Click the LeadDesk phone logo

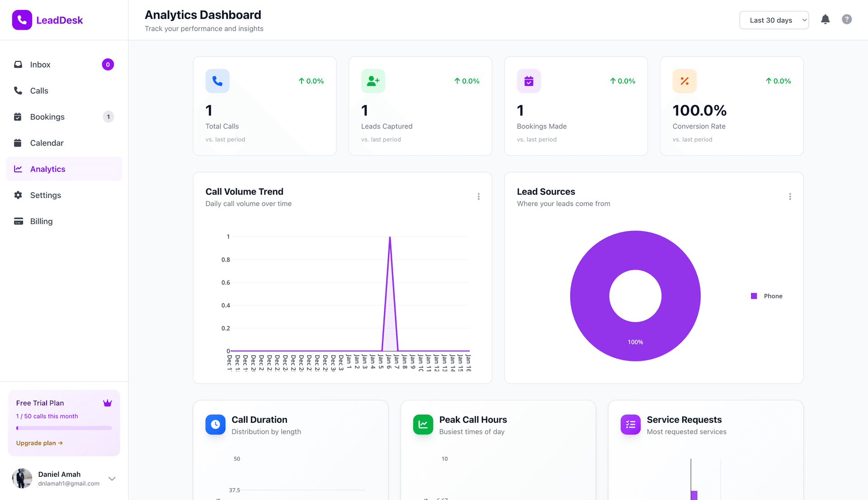(x=22, y=19)
